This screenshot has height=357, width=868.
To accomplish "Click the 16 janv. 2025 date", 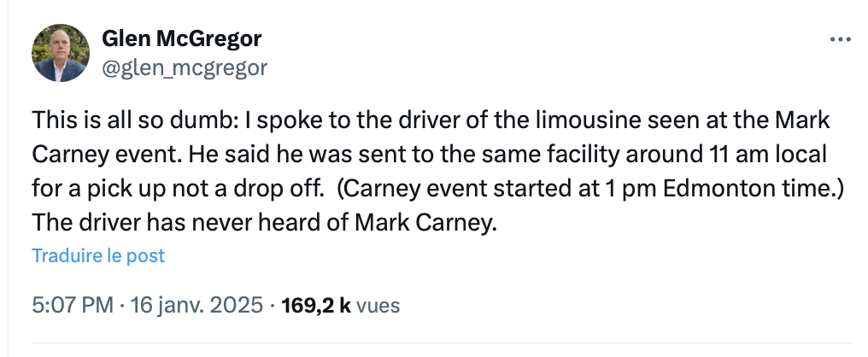I will click(x=196, y=306).
